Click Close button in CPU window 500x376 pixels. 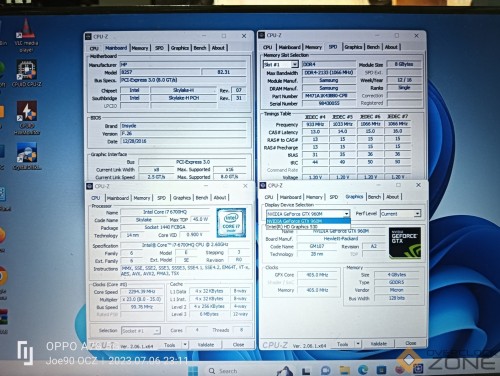tap(238, 345)
